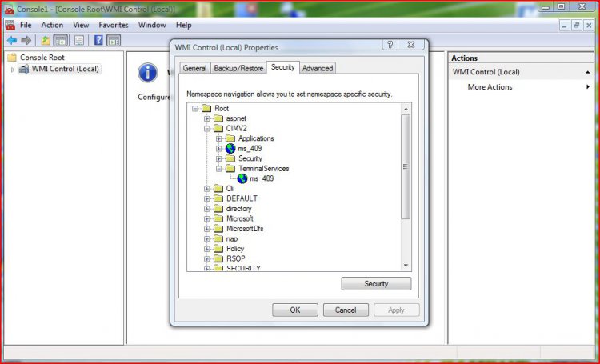Open the File menu

coord(26,25)
